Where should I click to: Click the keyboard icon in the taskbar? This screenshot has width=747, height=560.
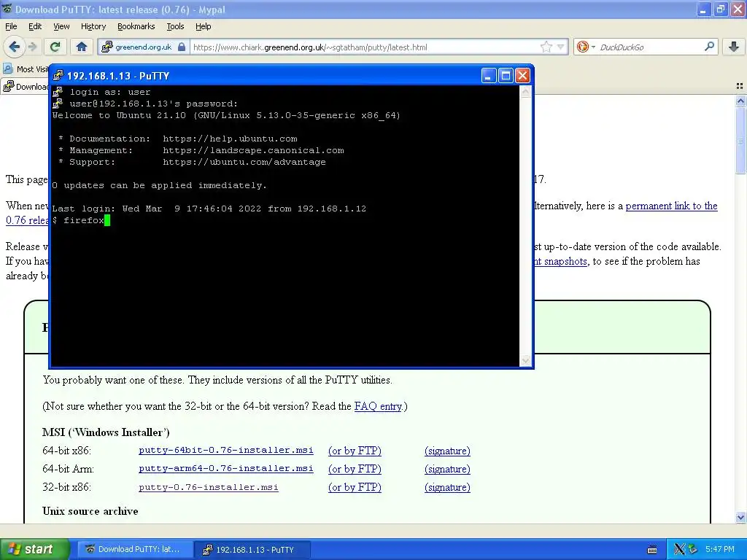coord(652,550)
